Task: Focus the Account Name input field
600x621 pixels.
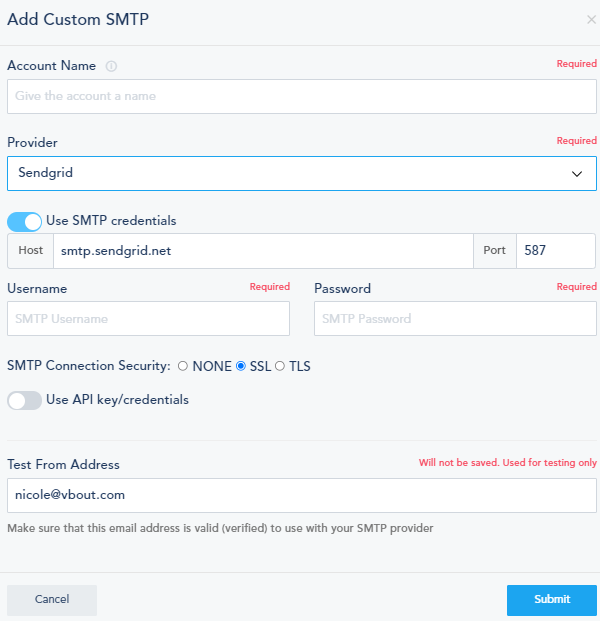Action: click(301, 97)
